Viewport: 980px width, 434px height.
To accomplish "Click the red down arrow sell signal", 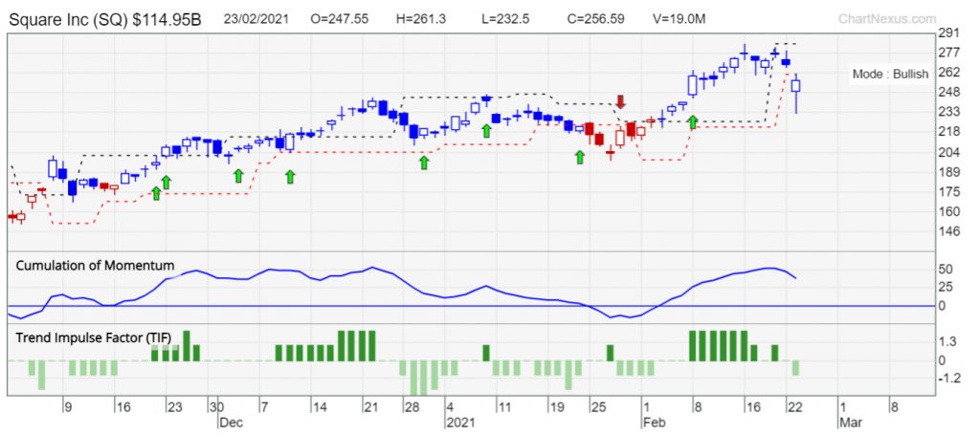I will point(620,102).
